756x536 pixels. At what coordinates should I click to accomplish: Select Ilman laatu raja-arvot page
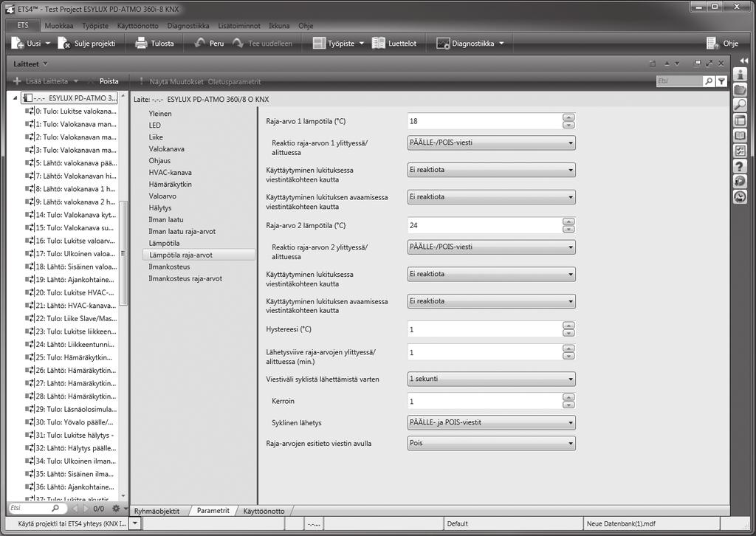(182, 231)
